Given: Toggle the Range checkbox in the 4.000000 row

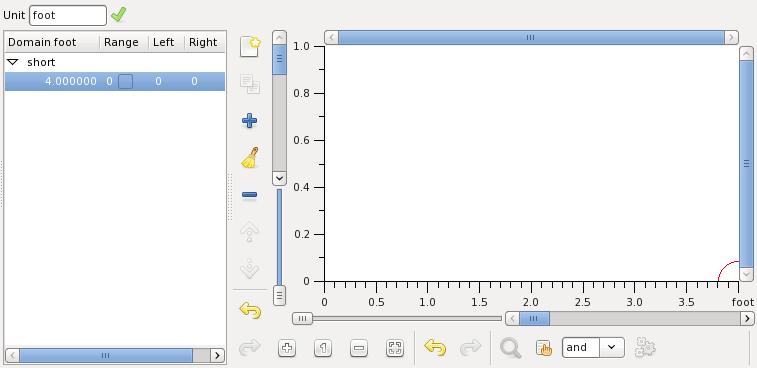Looking at the screenshot, I should pyautogui.click(x=126, y=82).
